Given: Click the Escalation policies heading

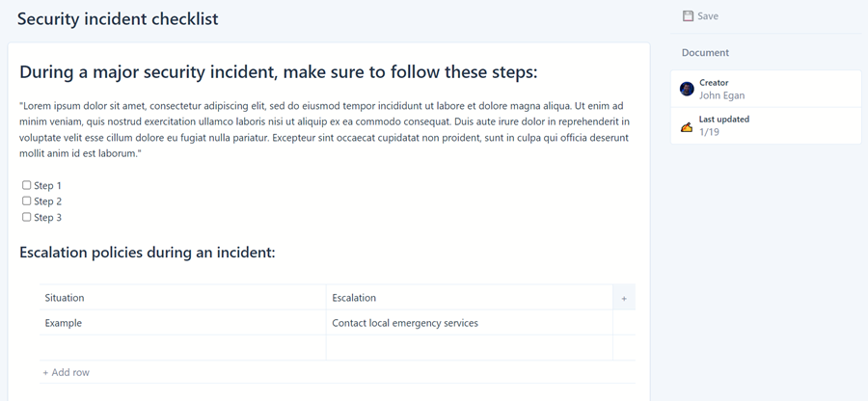Looking at the screenshot, I should [x=148, y=253].
